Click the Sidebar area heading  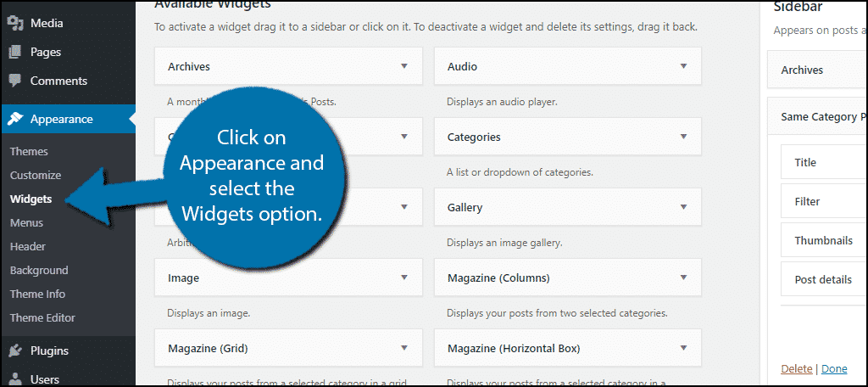(x=798, y=7)
